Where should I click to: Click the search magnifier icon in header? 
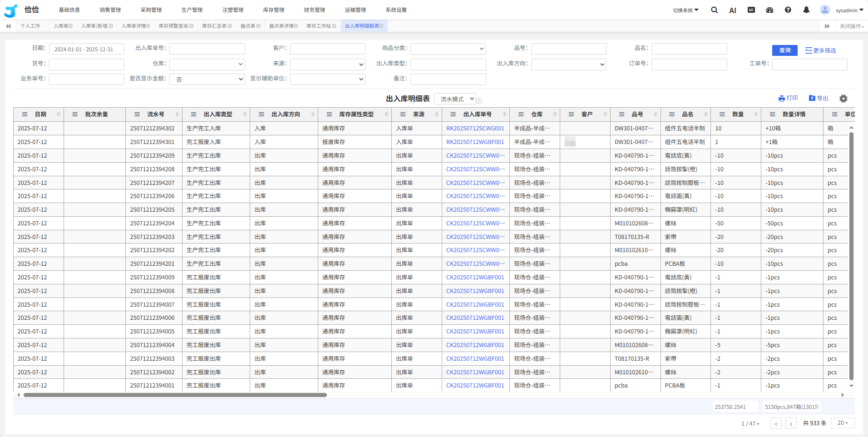click(714, 10)
